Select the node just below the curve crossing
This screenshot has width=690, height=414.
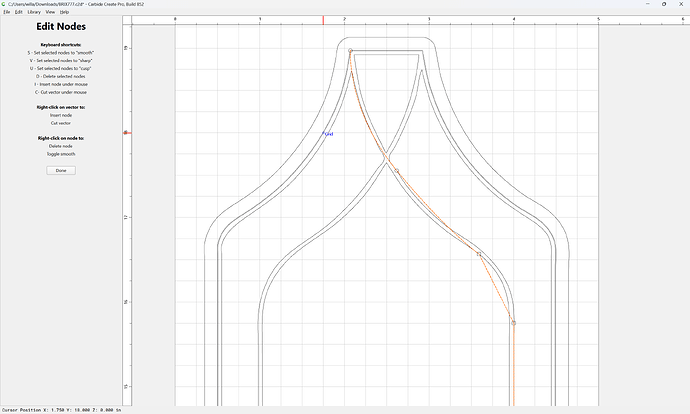[x=396, y=171]
